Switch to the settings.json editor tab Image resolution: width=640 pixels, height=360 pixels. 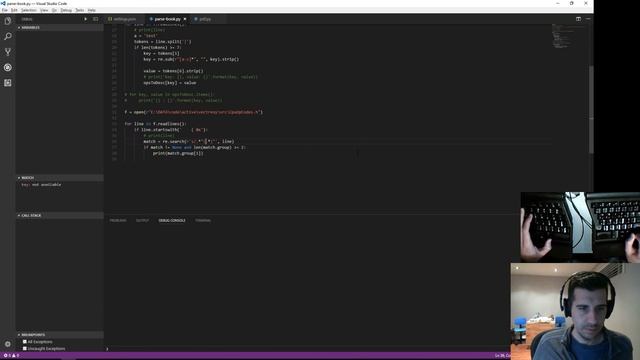124,19
